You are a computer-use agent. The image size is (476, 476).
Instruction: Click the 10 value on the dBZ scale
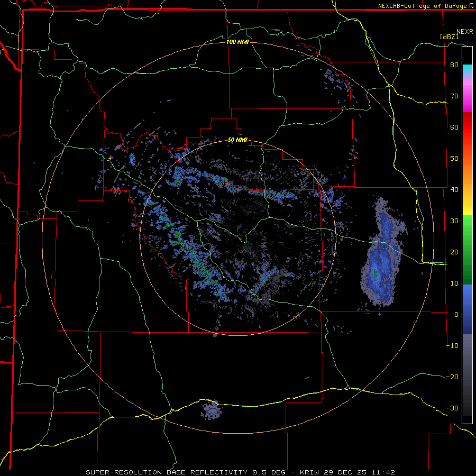[454, 283]
